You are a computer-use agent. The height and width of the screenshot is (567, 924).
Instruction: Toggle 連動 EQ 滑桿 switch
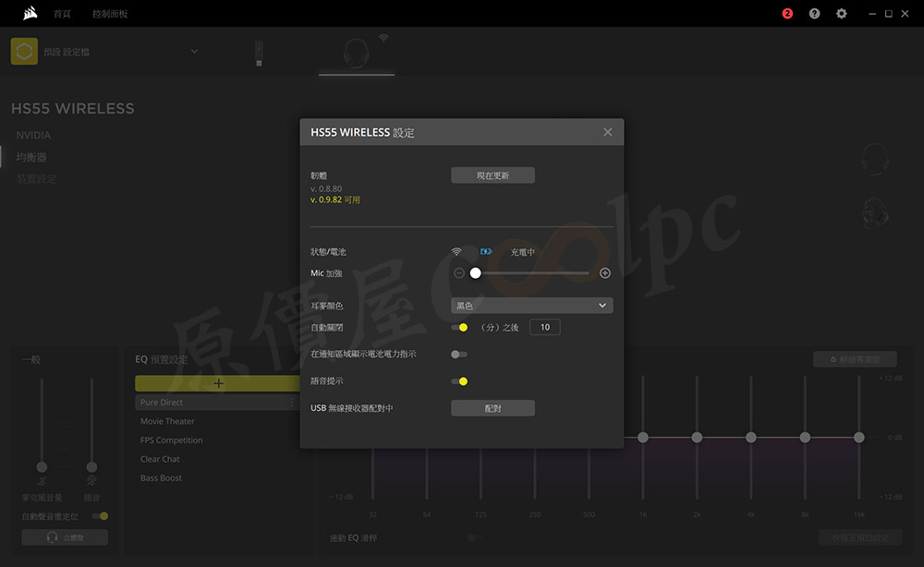point(474,537)
